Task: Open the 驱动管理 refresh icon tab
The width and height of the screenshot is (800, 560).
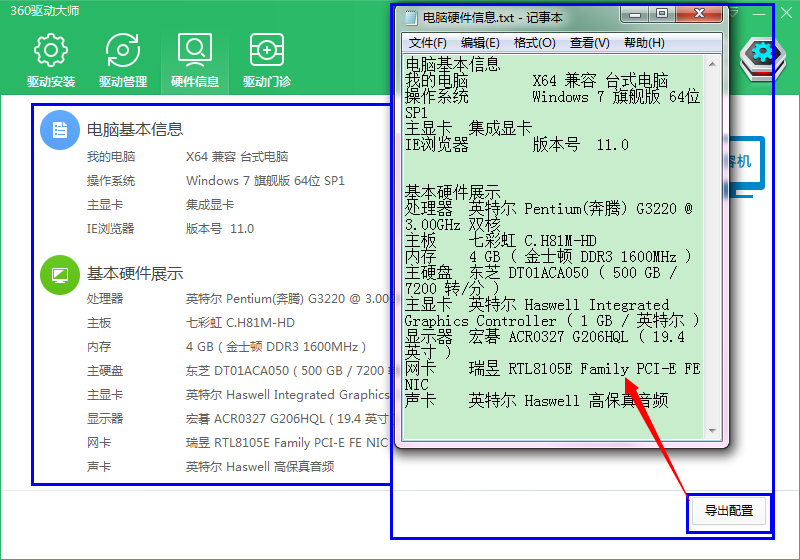Action: (x=123, y=60)
